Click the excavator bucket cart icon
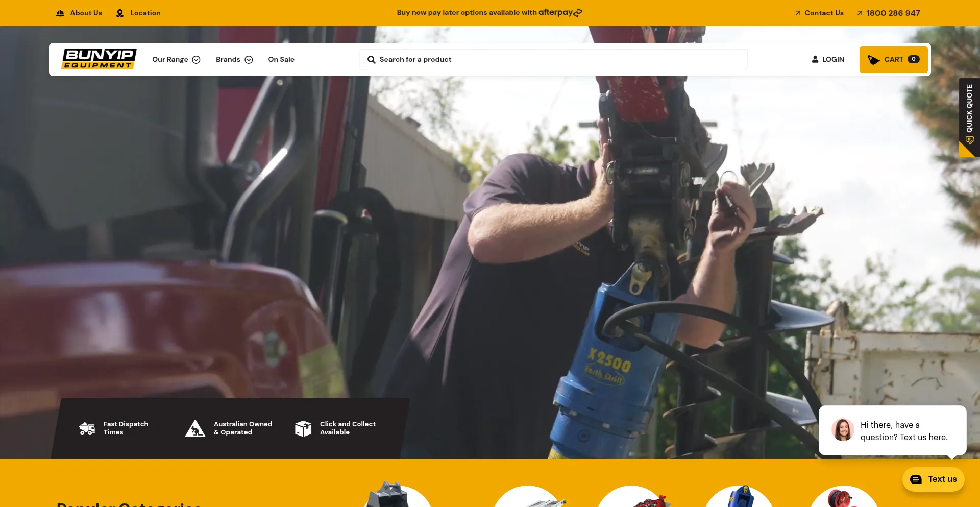Screen dimensions: 980x507 click(873, 60)
